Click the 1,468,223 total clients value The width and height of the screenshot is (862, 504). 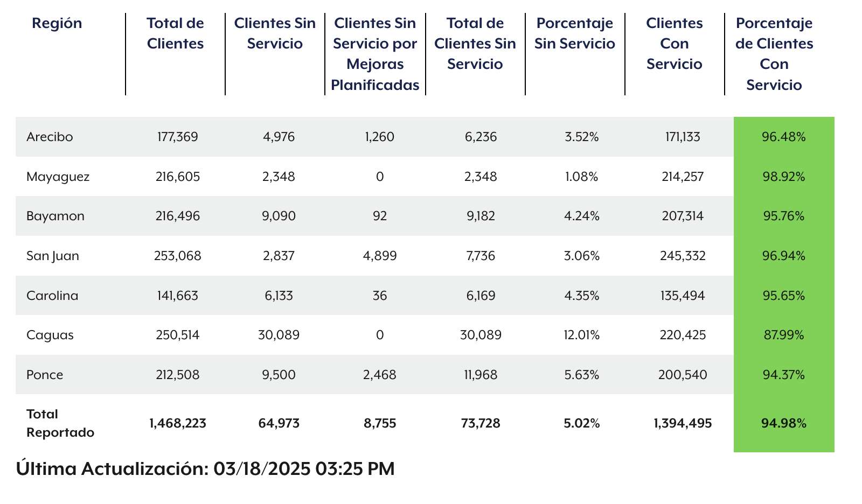178,423
